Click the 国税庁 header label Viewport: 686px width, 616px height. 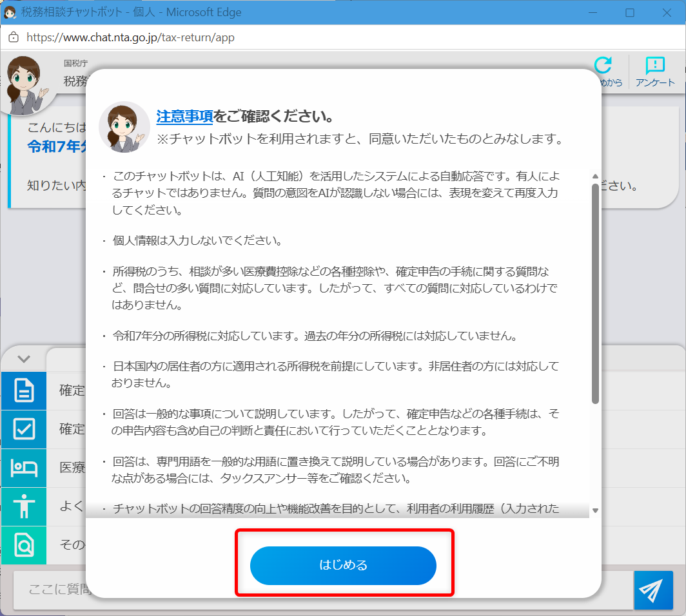pyautogui.click(x=75, y=63)
